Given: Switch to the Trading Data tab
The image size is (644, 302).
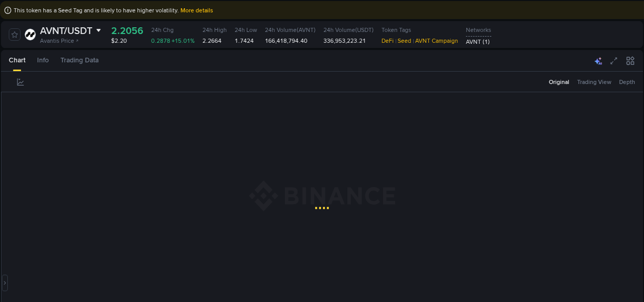Looking at the screenshot, I should [x=79, y=60].
